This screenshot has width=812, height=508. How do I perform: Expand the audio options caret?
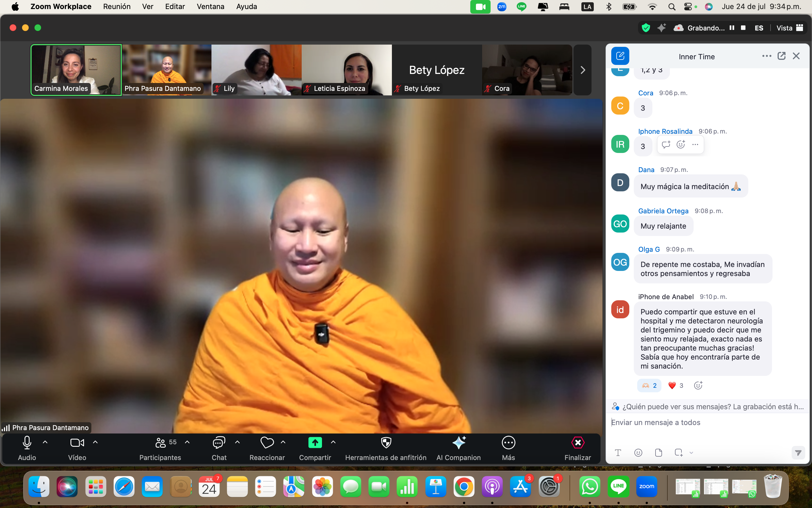tap(45, 443)
